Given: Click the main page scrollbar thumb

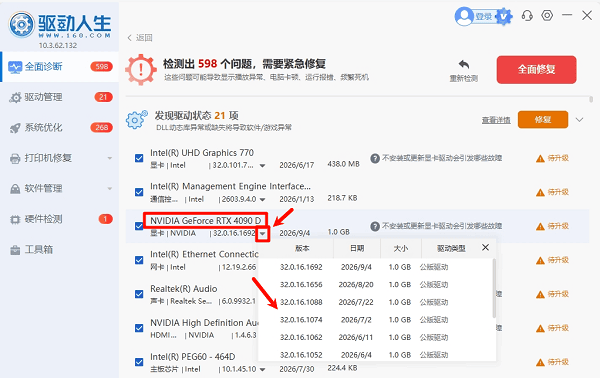Looking at the screenshot, I should coord(591,99).
